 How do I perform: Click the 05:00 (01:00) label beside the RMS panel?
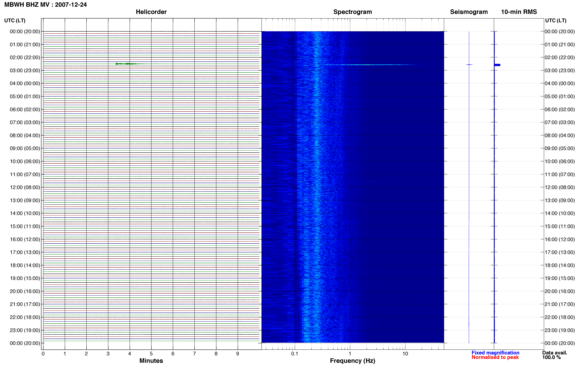[560, 96]
